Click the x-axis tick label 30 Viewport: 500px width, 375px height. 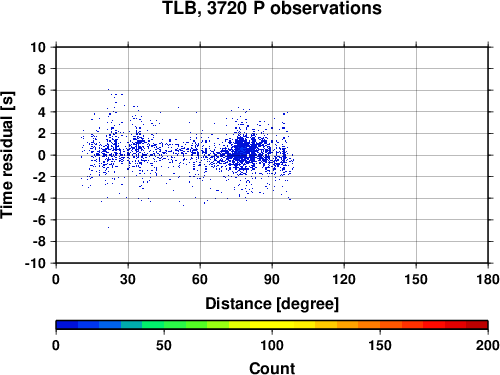128,279
